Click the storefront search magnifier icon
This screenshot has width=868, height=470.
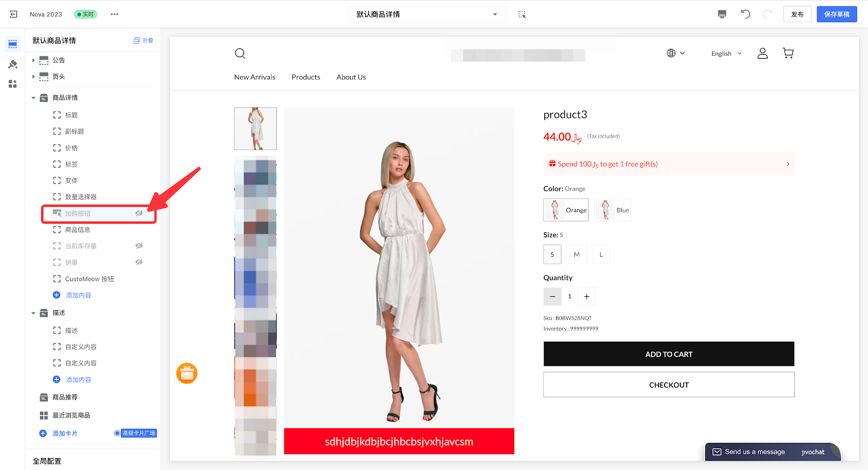pos(240,53)
